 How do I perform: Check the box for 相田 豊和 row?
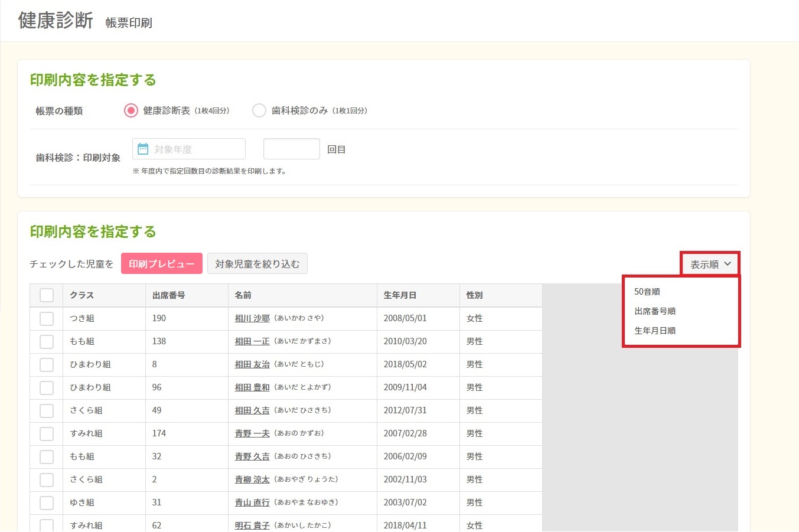click(47, 388)
